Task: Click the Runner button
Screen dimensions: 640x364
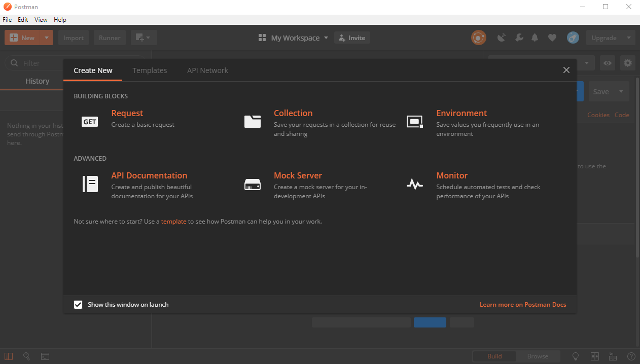Action: [x=110, y=38]
